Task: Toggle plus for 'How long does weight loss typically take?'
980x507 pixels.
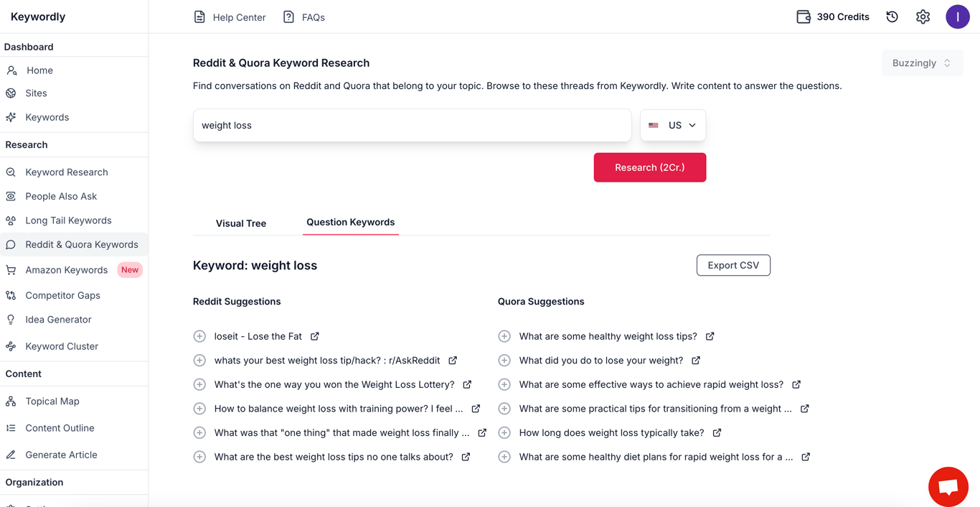Action: point(504,433)
